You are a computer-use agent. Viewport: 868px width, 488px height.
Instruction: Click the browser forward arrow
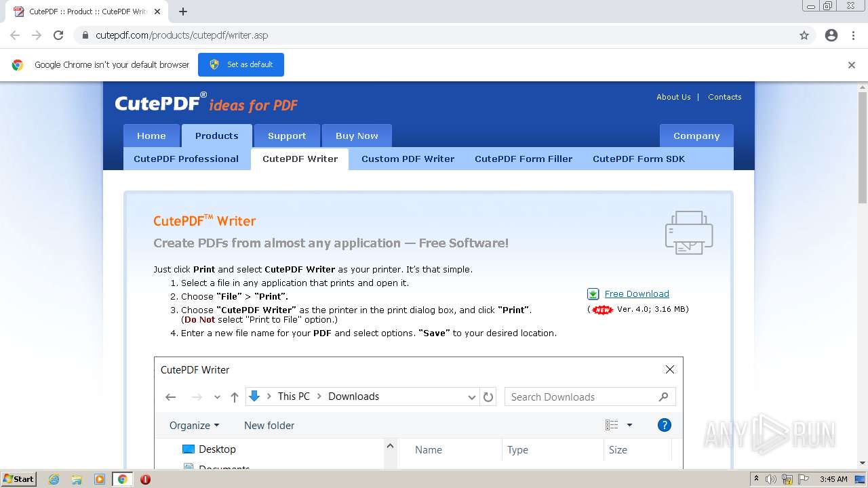(37, 35)
